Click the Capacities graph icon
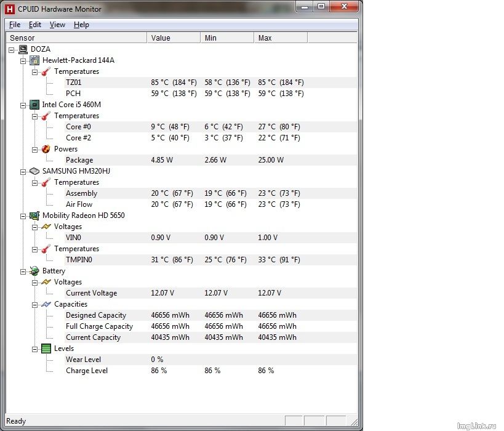The height and width of the screenshot is (431, 504). coord(46,304)
